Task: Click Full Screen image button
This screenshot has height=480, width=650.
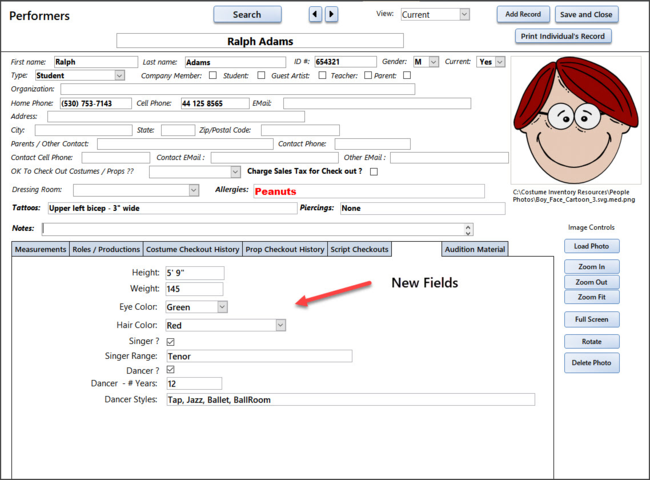Action: tap(592, 319)
